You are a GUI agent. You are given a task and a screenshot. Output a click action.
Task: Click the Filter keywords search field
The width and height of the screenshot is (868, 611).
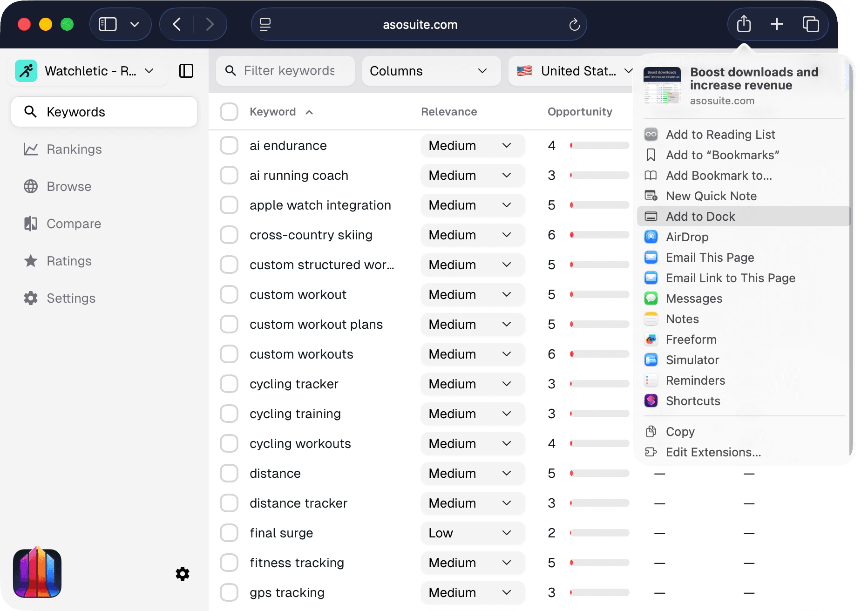point(289,71)
